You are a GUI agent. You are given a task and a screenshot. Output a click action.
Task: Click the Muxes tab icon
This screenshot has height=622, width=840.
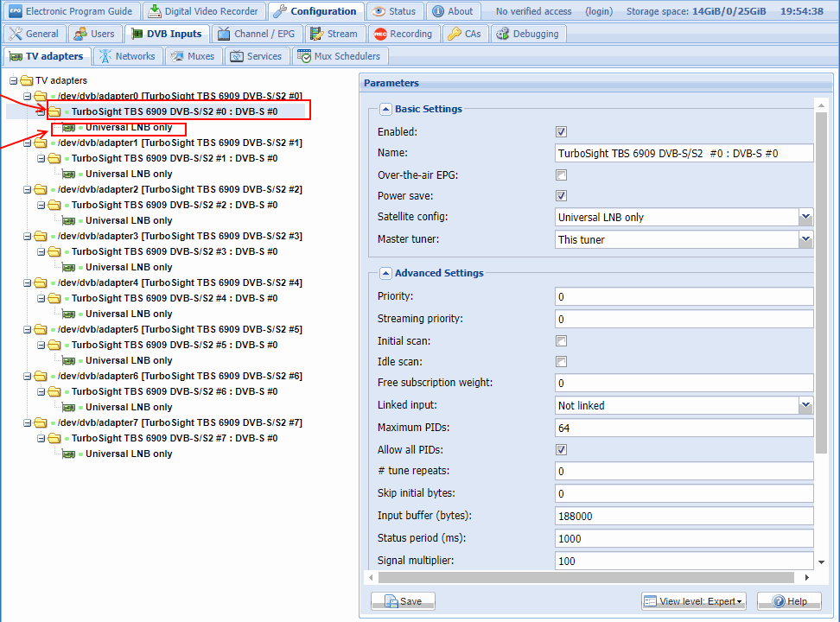[x=177, y=56]
